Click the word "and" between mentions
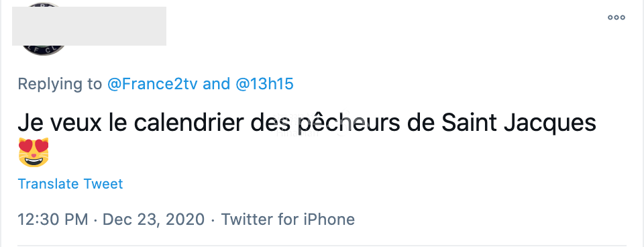 (217, 84)
